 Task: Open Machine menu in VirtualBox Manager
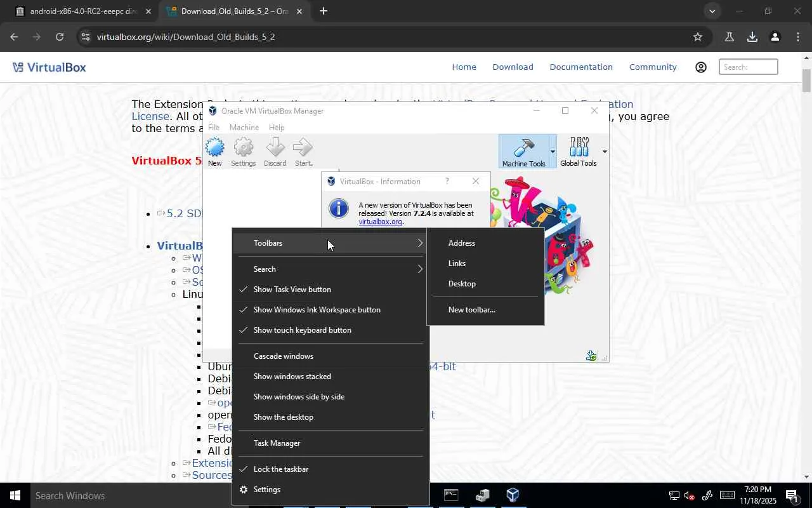(x=244, y=127)
